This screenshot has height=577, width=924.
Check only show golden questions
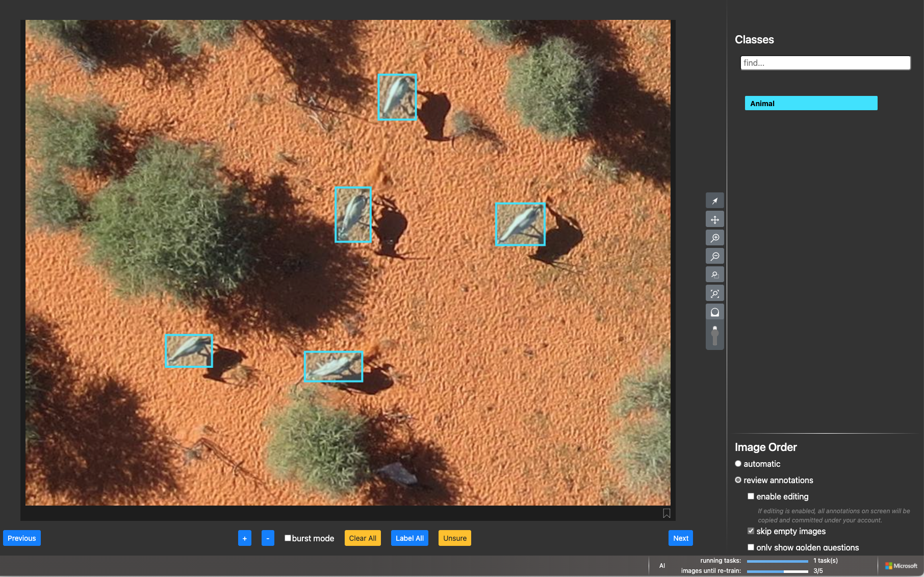tap(751, 547)
